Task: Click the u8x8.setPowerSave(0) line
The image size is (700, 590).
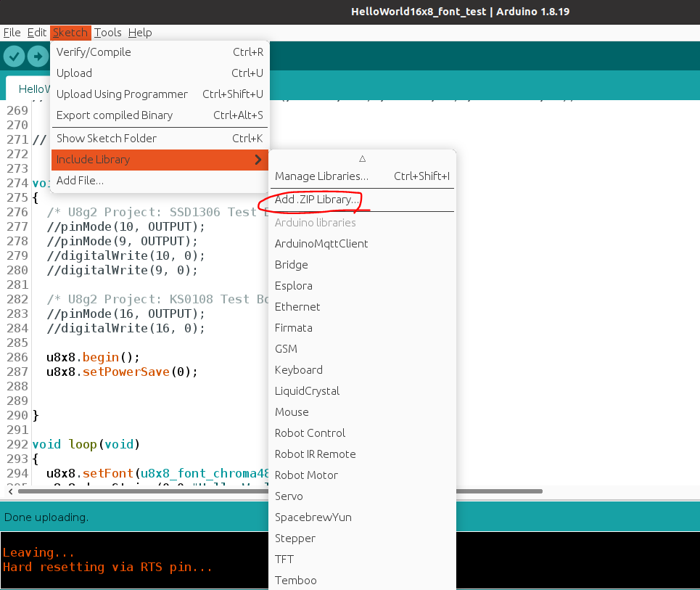Action: point(122,372)
